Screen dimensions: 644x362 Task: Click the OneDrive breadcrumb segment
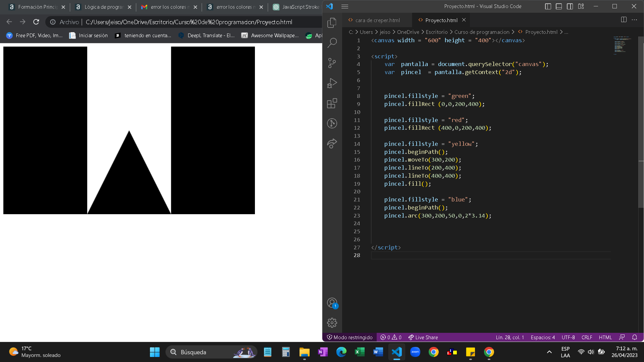pyautogui.click(x=408, y=32)
